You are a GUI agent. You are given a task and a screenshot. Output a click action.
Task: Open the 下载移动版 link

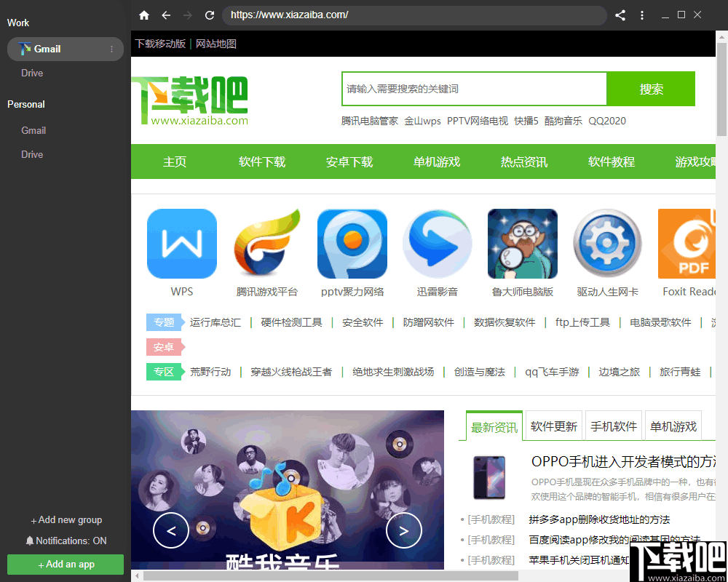point(160,44)
